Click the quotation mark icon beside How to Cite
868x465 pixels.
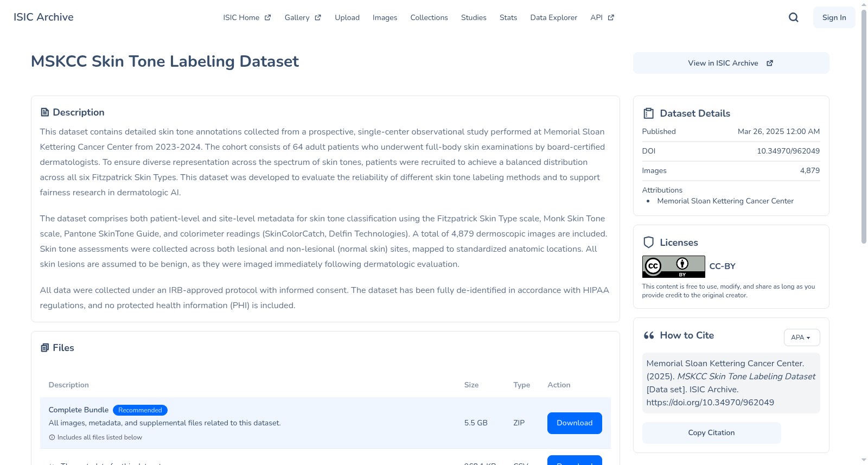[x=649, y=335]
